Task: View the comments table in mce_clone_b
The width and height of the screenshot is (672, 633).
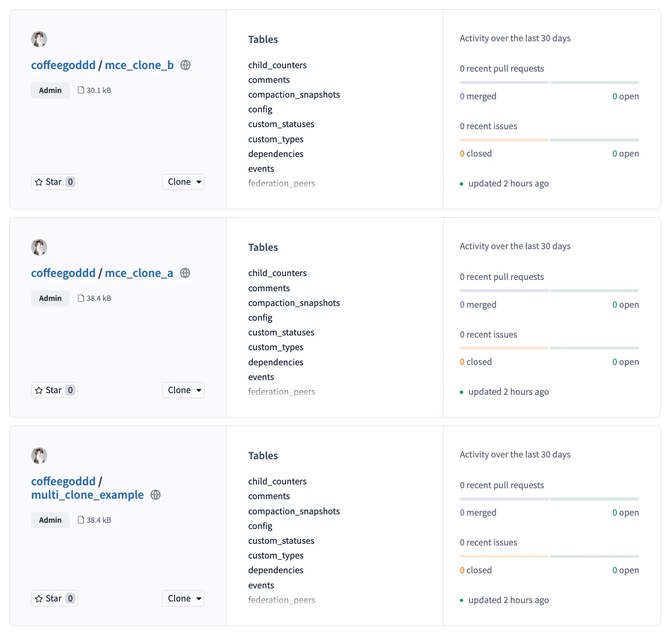Action: click(x=269, y=80)
